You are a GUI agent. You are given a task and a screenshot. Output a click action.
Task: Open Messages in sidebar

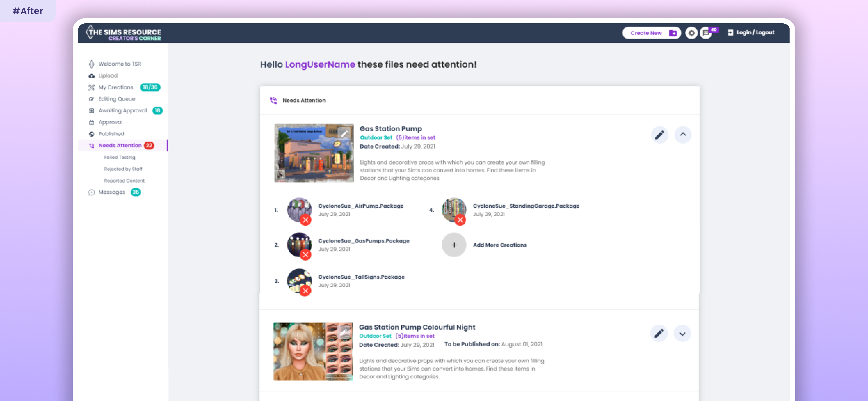[111, 192]
